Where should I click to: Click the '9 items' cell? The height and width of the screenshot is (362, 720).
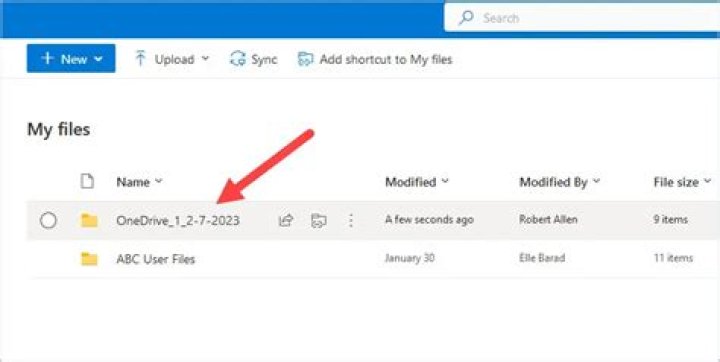pos(670,220)
